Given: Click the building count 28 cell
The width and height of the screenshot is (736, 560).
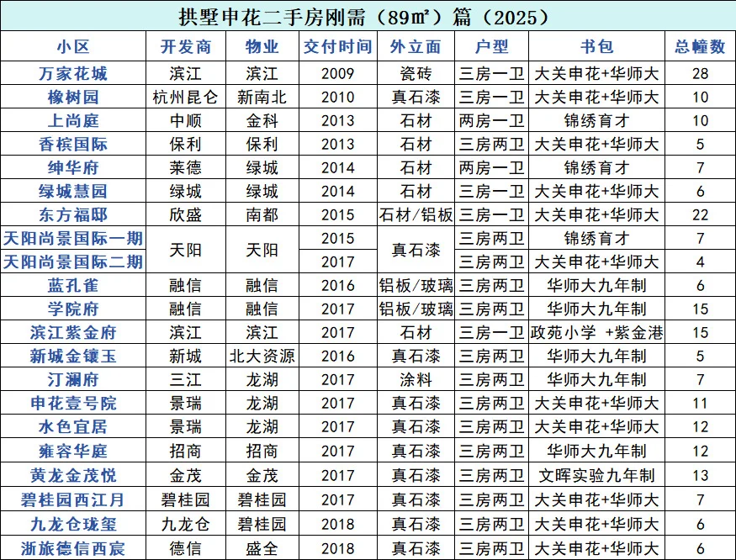Looking at the screenshot, I should (x=701, y=73).
